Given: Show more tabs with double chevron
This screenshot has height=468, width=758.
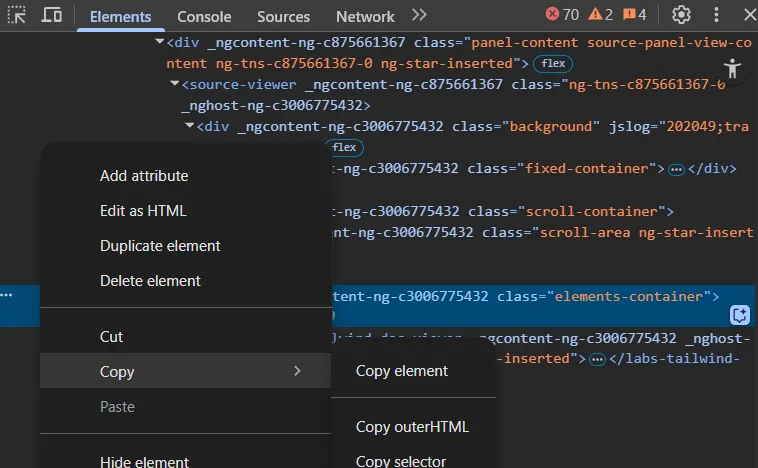Looking at the screenshot, I should point(419,15).
